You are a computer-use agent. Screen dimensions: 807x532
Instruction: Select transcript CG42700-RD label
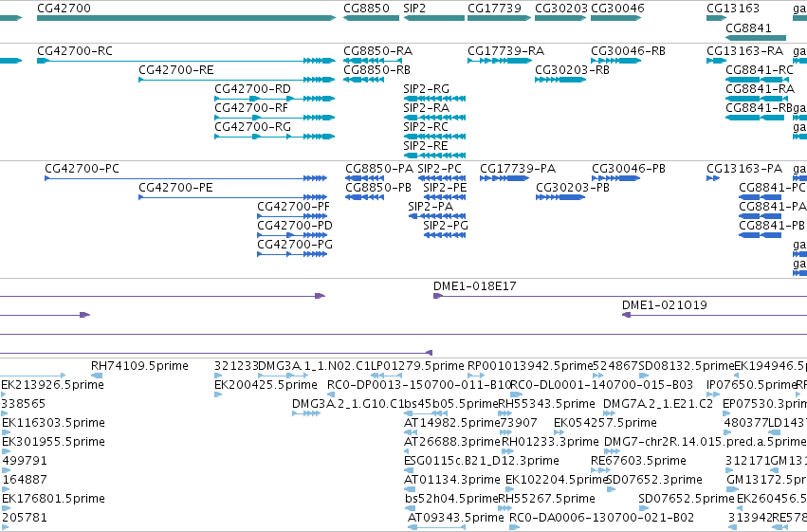[x=252, y=89]
